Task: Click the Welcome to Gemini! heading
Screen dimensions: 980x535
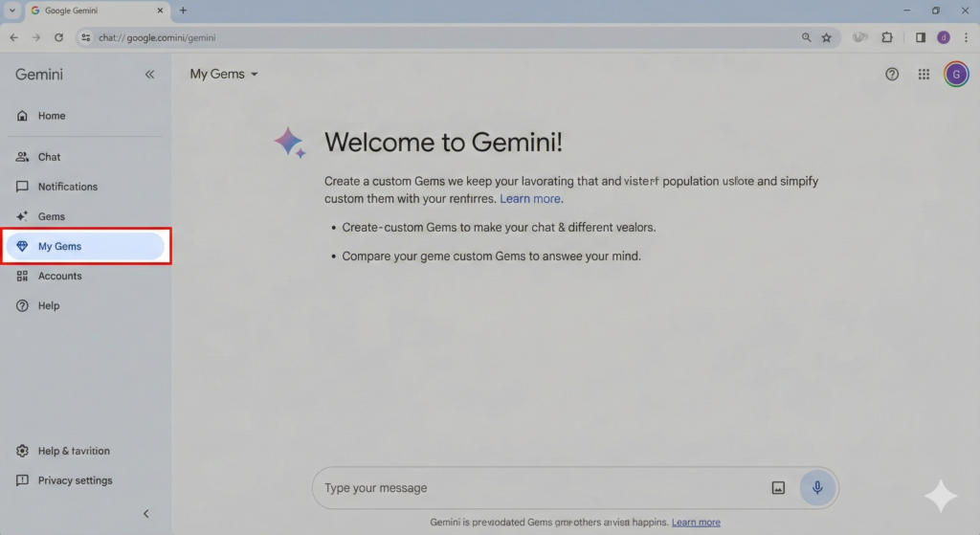Action: tap(443, 142)
